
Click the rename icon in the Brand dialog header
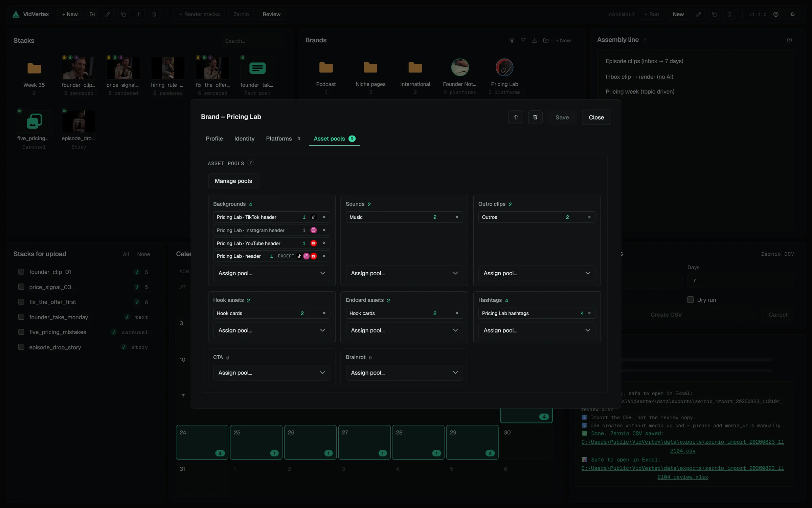point(516,117)
